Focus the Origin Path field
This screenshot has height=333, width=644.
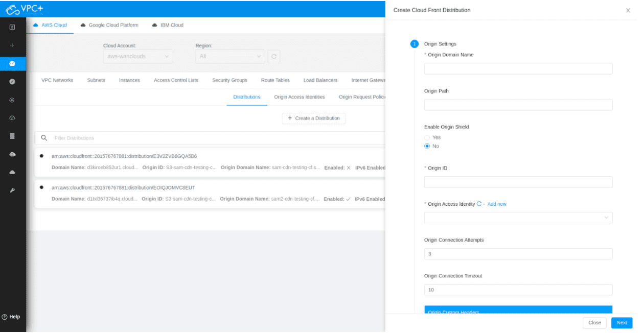click(518, 105)
